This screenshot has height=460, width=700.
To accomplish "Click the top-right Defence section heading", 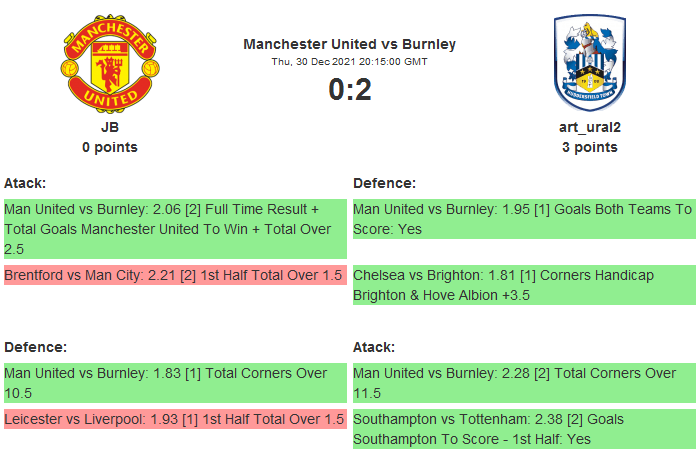I will [384, 183].
